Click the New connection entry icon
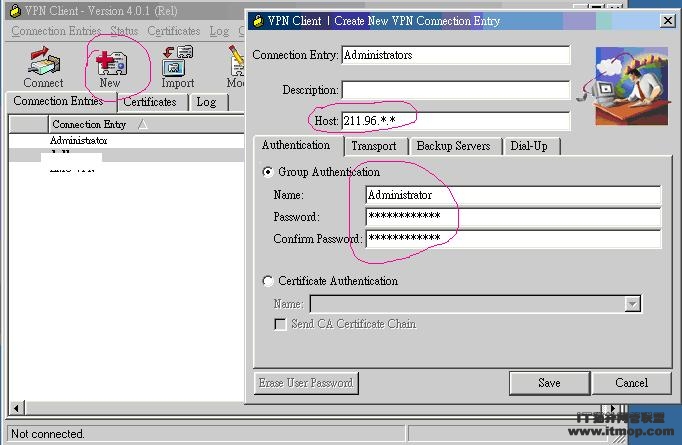The image size is (682, 445). (111, 62)
